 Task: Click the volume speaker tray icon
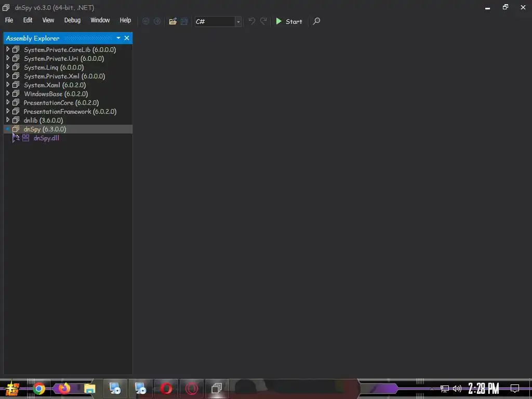click(x=457, y=389)
